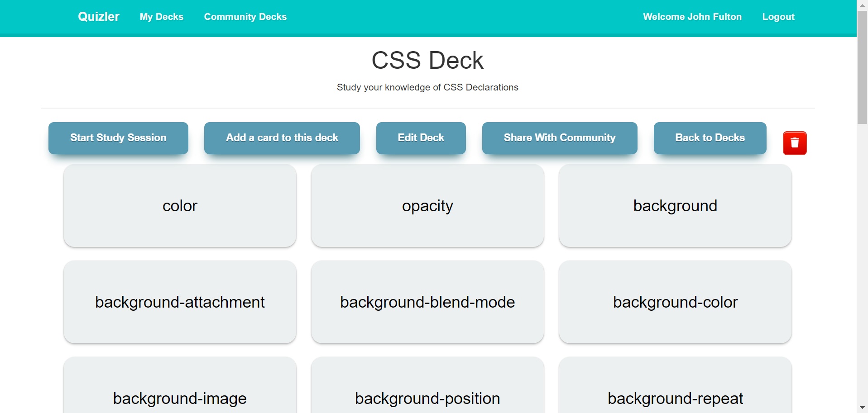
Task: Open the background-color card
Action: (675, 302)
